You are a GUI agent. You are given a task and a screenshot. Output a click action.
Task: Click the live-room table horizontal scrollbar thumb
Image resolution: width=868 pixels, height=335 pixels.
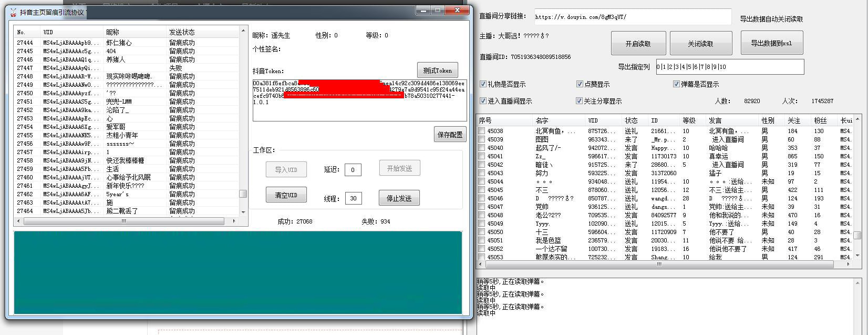coord(659,265)
